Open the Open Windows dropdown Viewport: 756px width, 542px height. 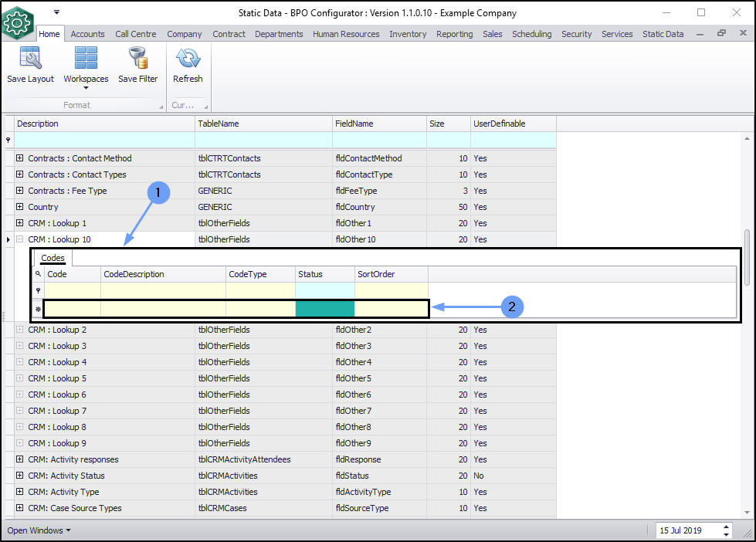(39, 530)
